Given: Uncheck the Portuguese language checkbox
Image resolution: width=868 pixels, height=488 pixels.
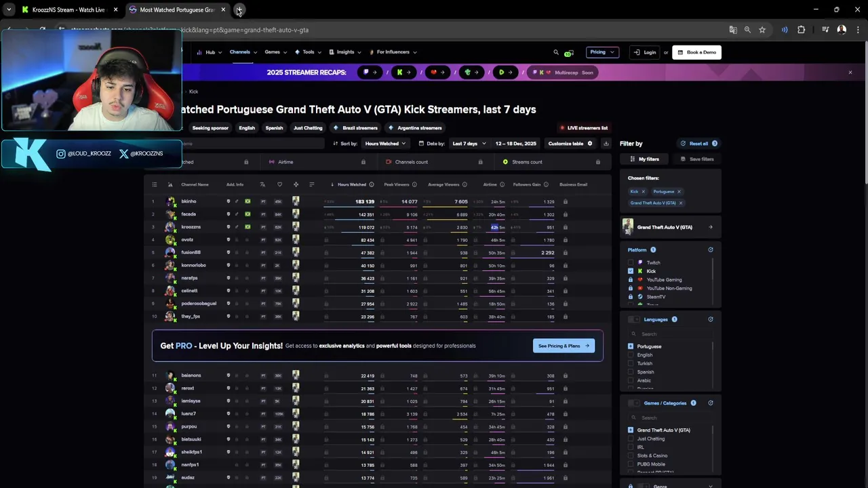Looking at the screenshot, I should 631,346.
